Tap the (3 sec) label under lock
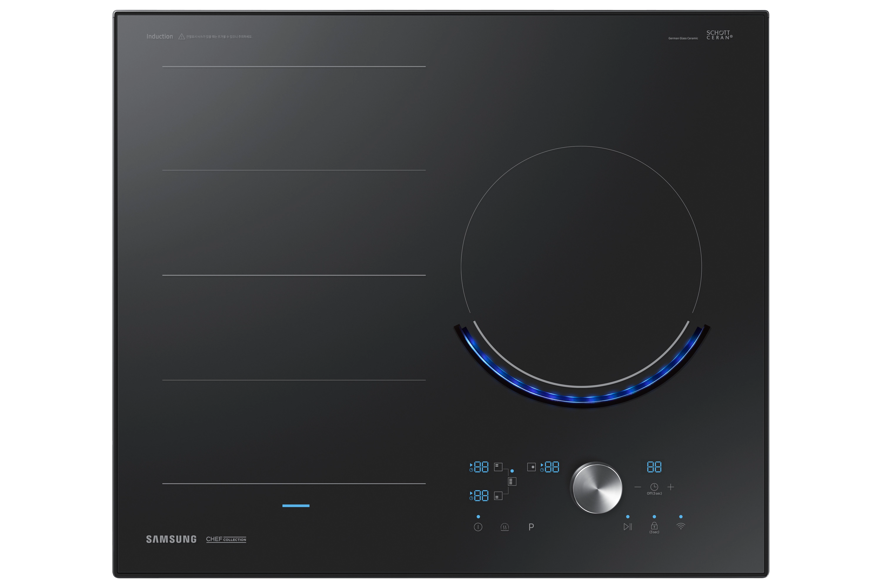 click(654, 532)
